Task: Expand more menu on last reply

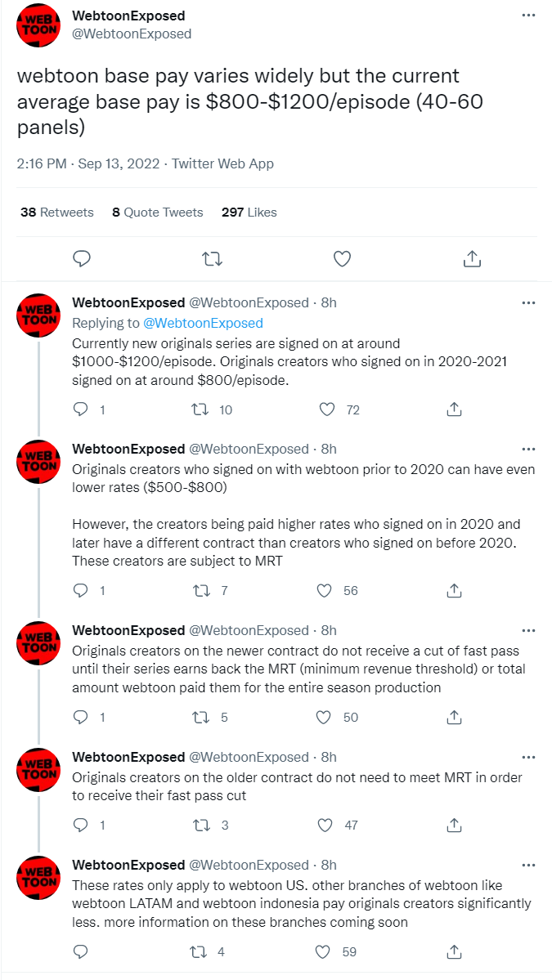Action: (528, 865)
